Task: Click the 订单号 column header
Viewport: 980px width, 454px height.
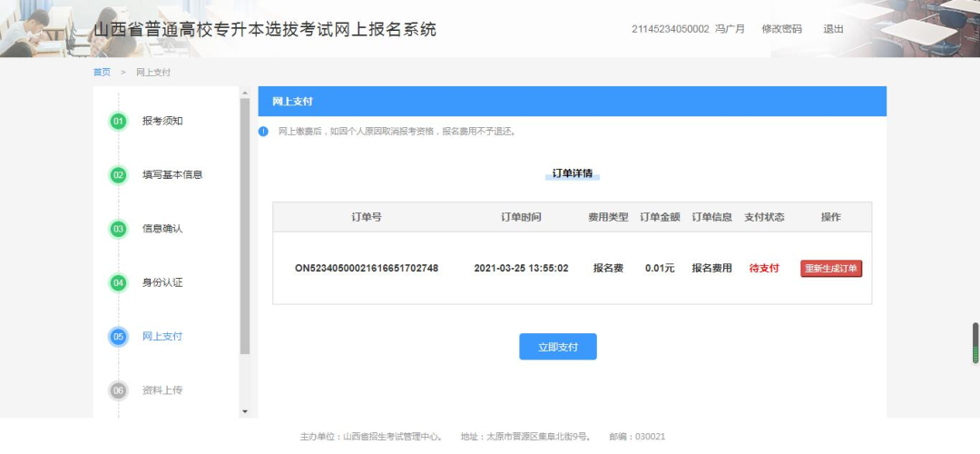Action: pos(367,217)
